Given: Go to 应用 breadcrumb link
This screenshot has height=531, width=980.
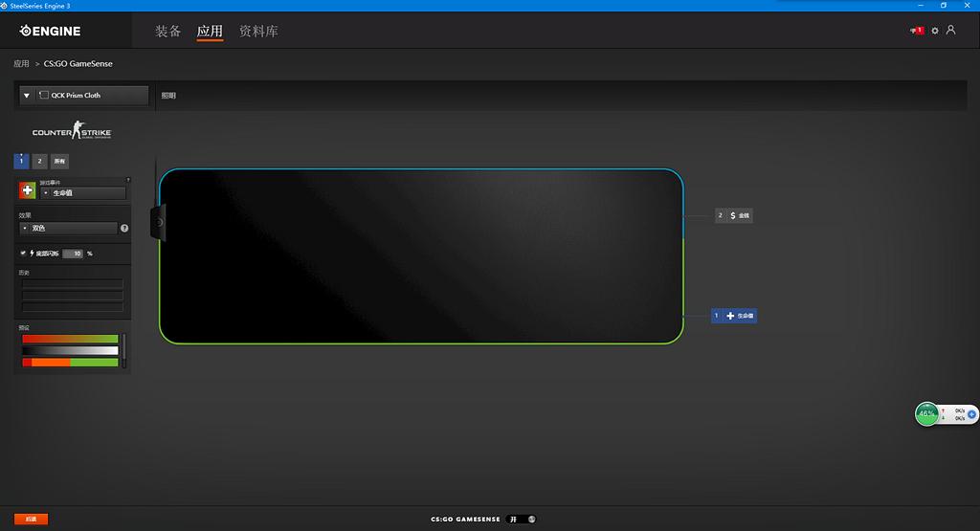Looking at the screenshot, I should 21,64.
